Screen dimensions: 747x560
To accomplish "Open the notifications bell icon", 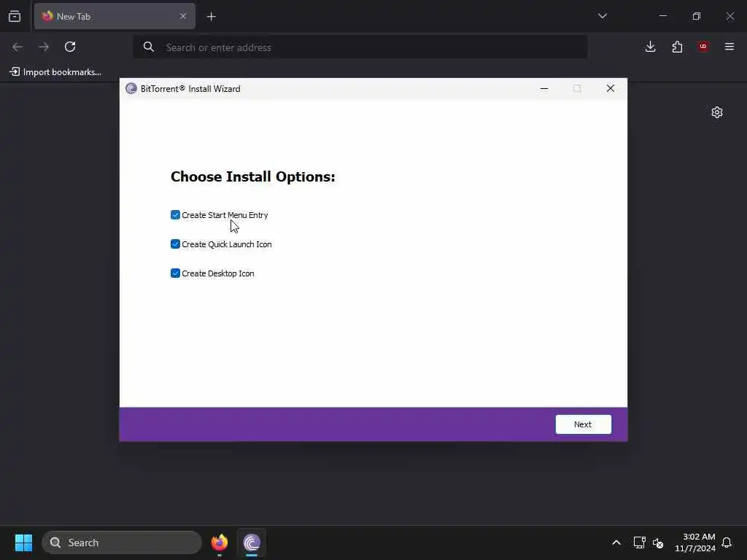I will click(x=727, y=542).
